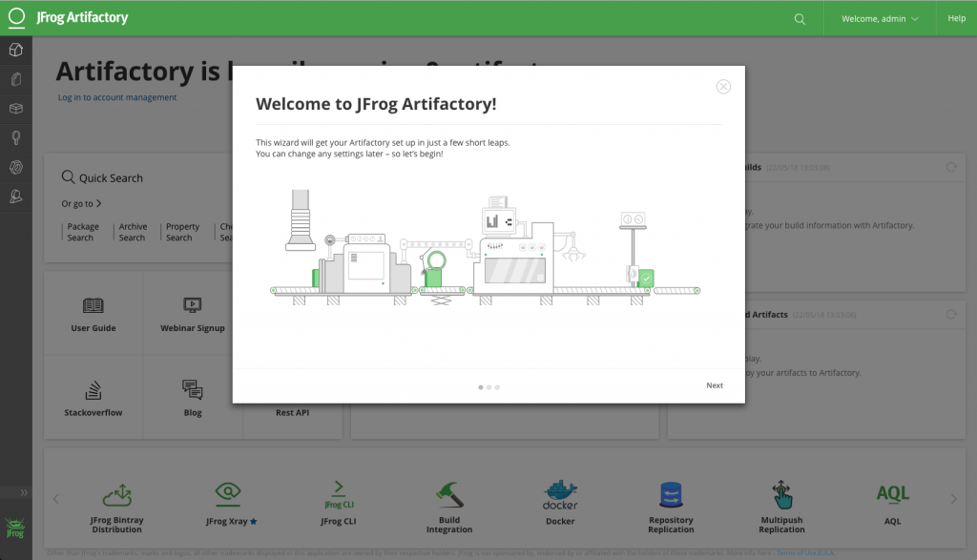Open Builds box icon in sidebar

15,109
